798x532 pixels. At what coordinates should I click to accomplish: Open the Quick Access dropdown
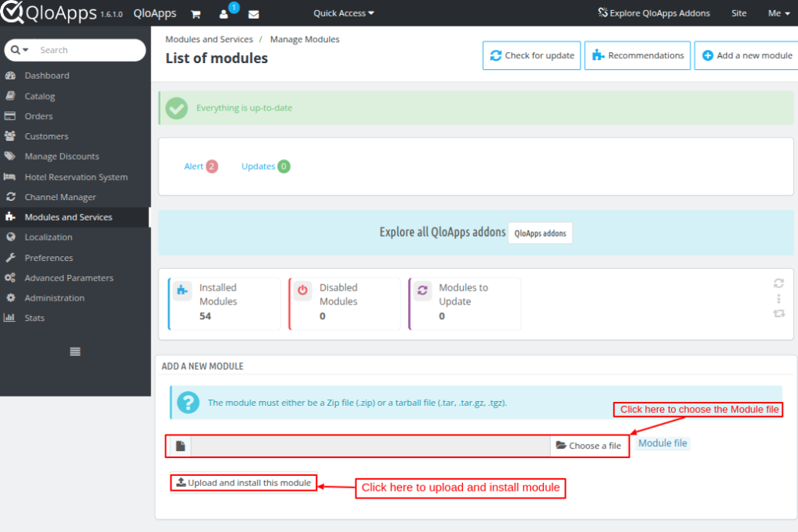pos(344,13)
